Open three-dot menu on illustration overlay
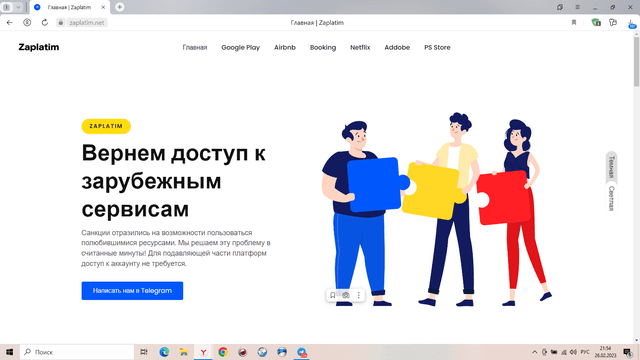Screen dimensions: 640x360 359,295
